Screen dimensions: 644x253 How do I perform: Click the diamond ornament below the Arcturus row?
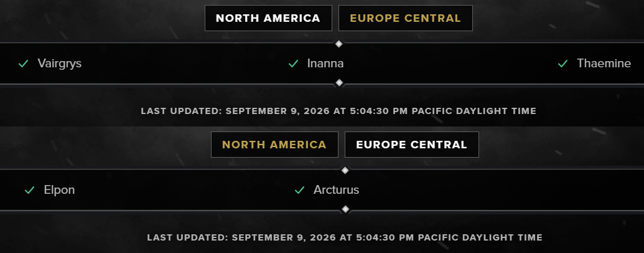(x=345, y=209)
